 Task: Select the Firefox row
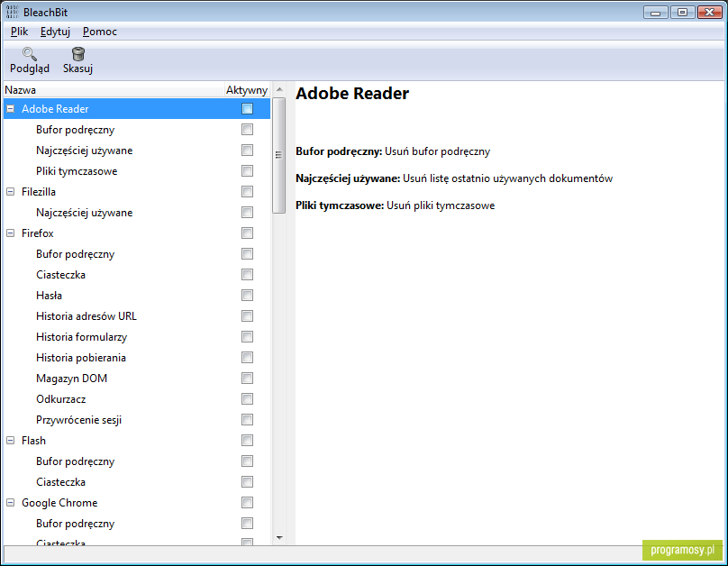137,233
